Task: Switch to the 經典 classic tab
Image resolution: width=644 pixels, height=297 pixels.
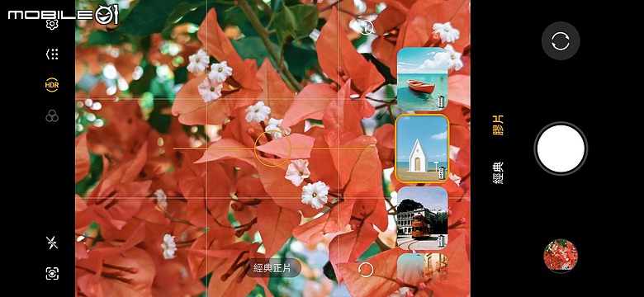Action: (x=498, y=172)
